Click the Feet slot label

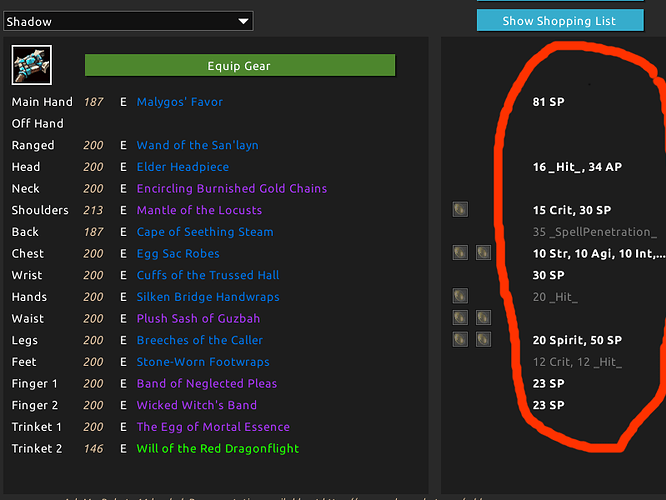[x=24, y=362]
